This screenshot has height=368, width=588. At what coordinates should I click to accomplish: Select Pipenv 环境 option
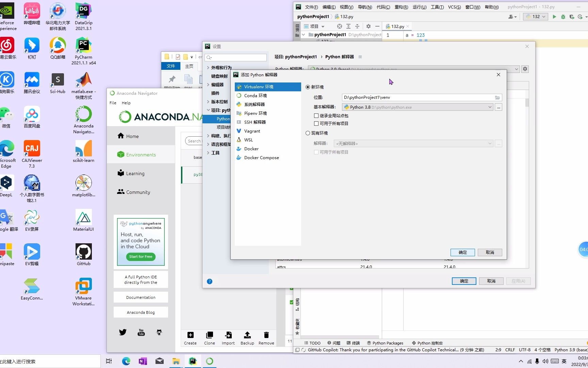tap(268, 113)
